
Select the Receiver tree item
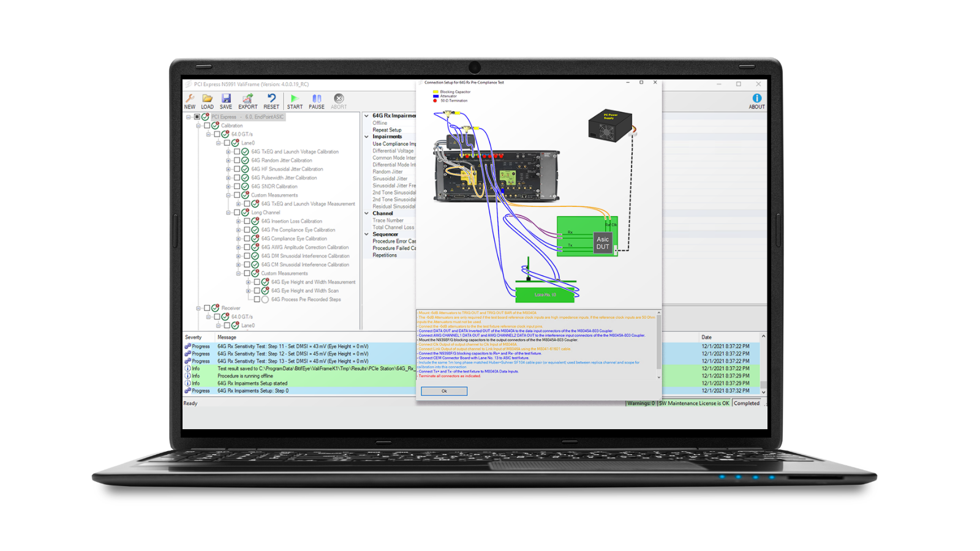pos(231,309)
